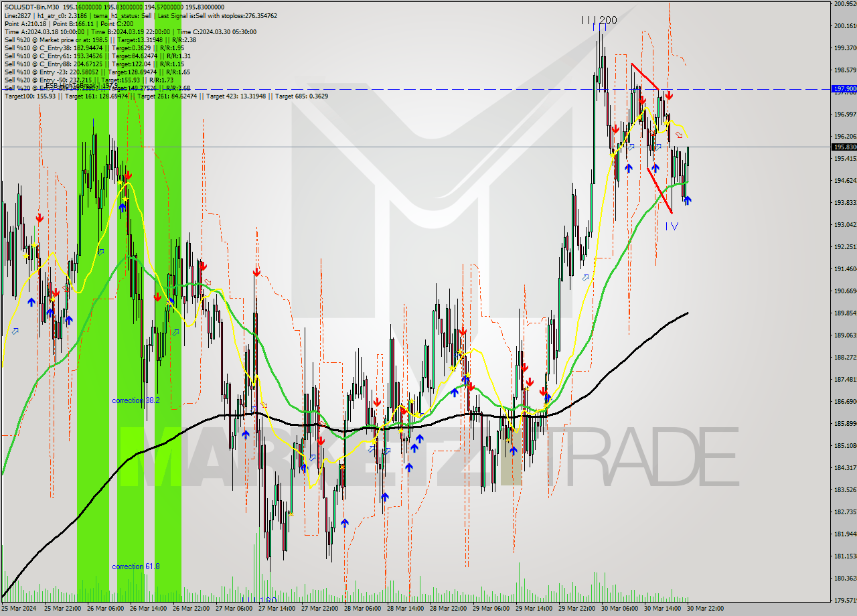
Task: Click the '28 Mar 06:00' time label
Action: click(x=363, y=609)
